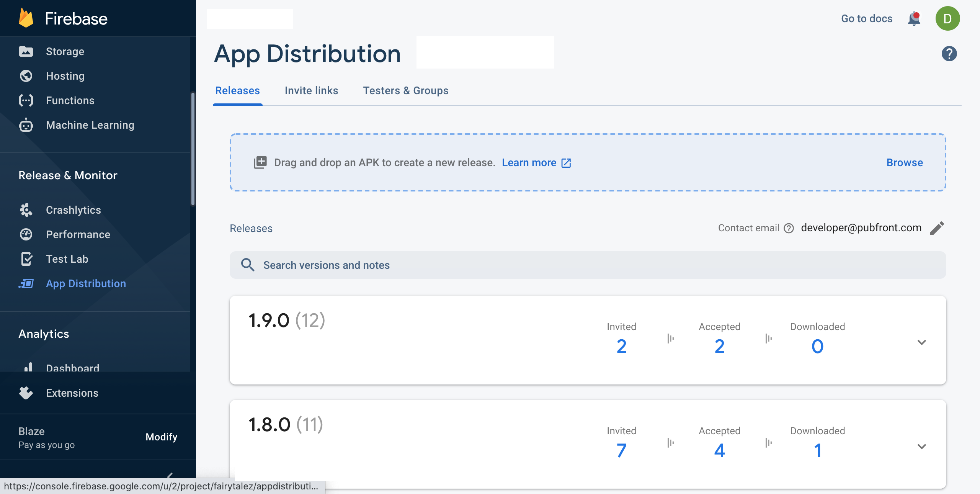Click the Browse button
The height and width of the screenshot is (494, 980).
905,162
